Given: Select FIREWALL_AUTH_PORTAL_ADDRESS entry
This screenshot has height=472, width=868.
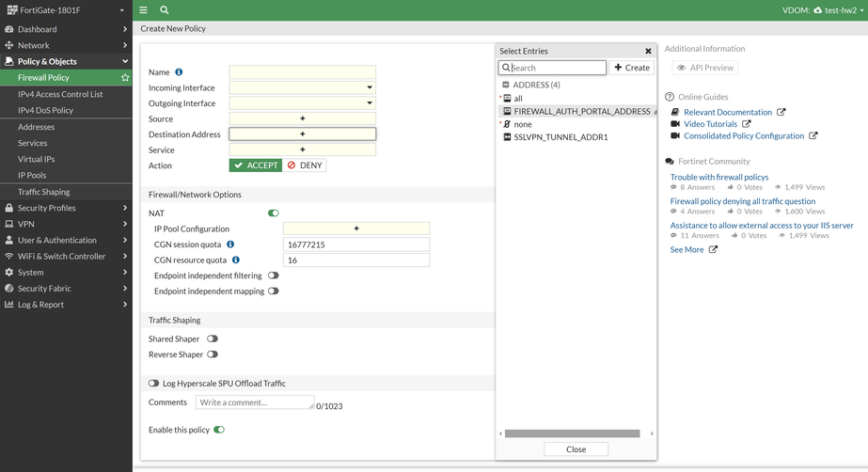Looking at the screenshot, I should pyautogui.click(x=576, y=111).
